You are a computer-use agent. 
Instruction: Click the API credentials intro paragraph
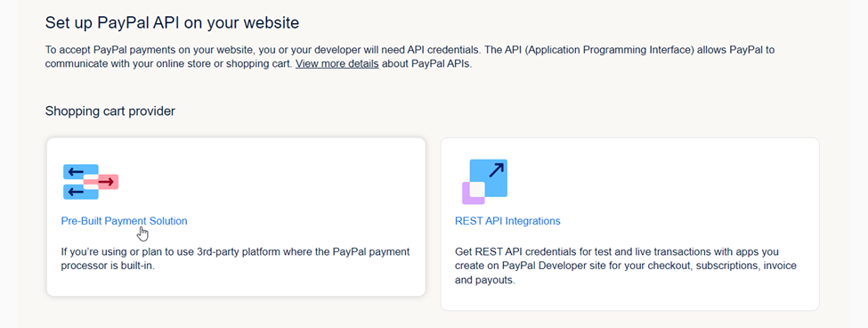[410, 56]
